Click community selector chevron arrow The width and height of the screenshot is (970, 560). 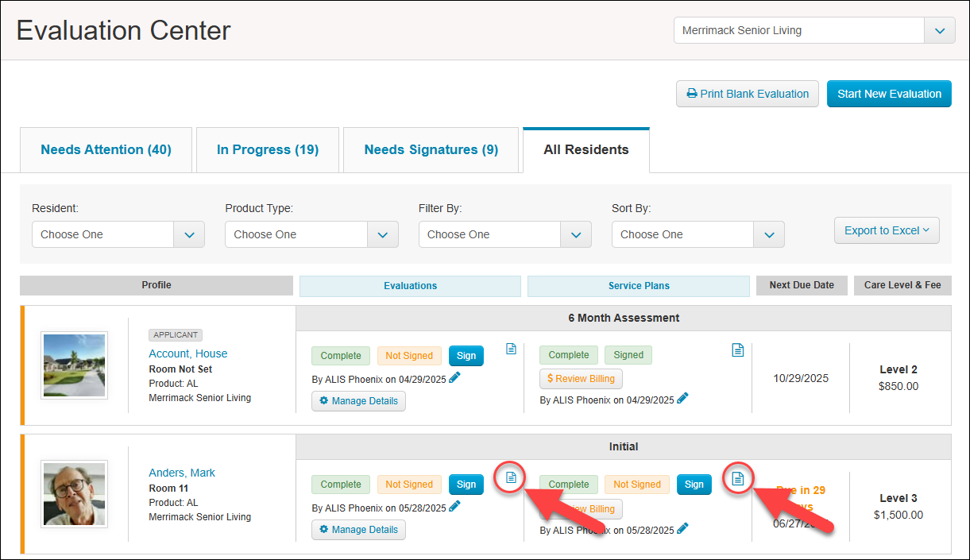[940, 31]
